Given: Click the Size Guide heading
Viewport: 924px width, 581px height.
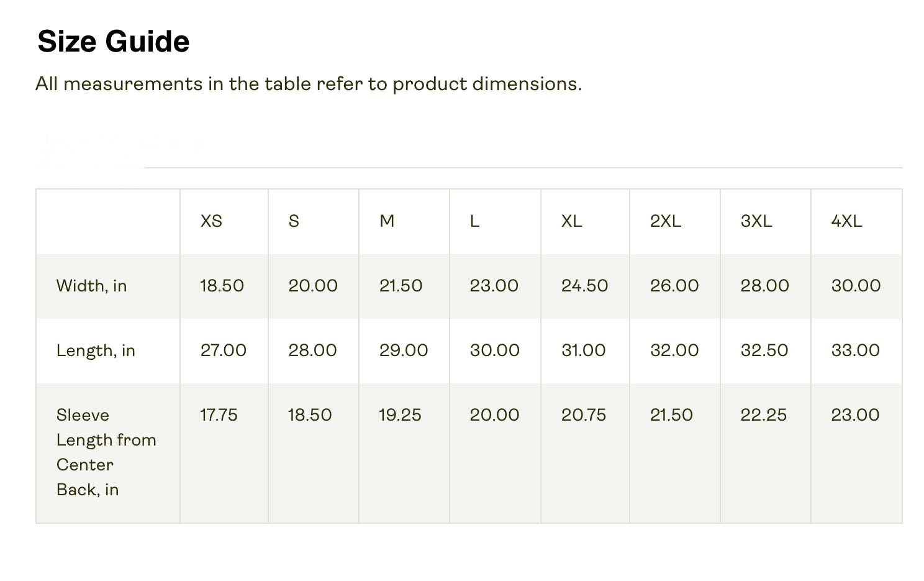Looking at the screenshot, I should (114, 42).
